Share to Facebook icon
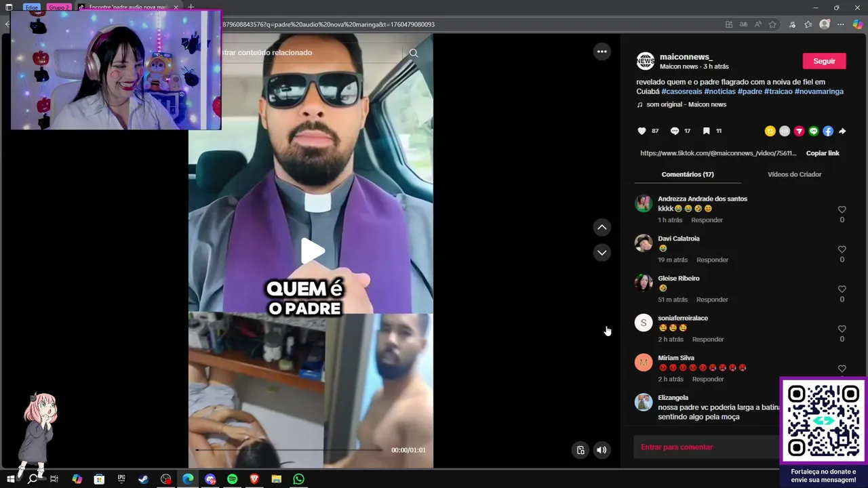The image size is (868, 488). pyautogui.click(x=828, y=131)
